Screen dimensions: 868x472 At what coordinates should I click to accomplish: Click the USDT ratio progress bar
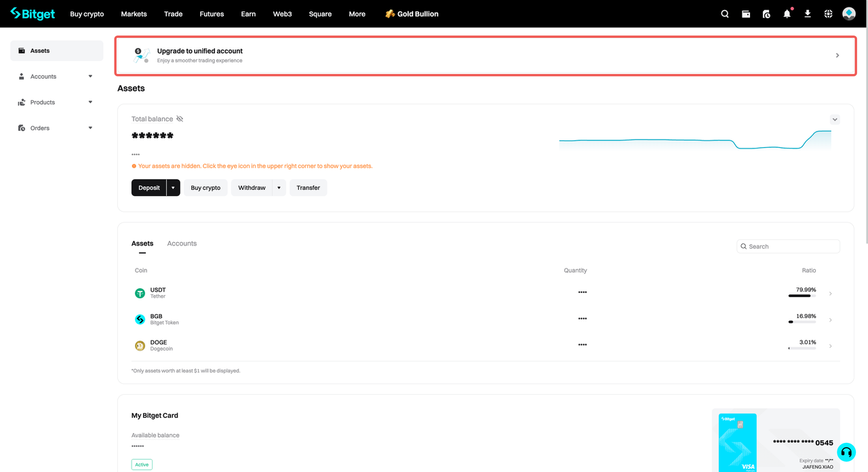coord(802,296)
